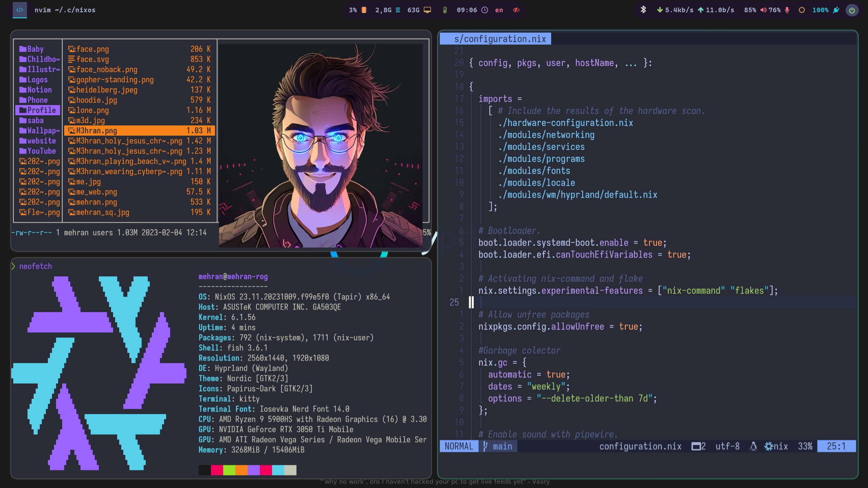Select the hoodie.jpg file entry
This screenshot has width=868, height=488.
[x=96, y=100]
